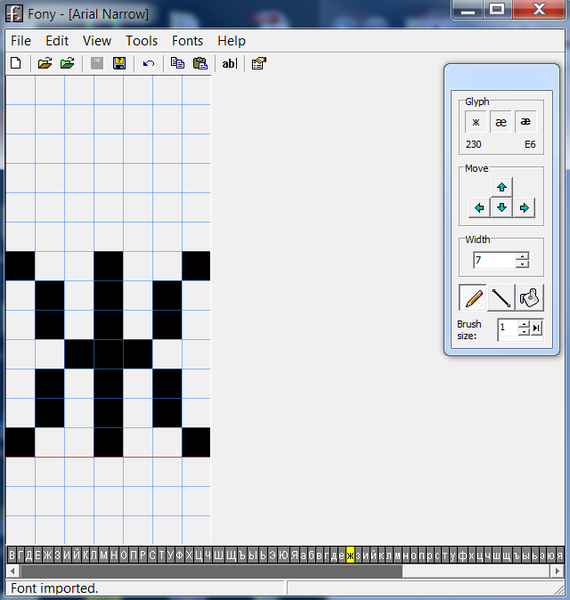This screenshot has height=600, width=570.
Task: Click the '230' glyph code value
Action: pyautogui.click(x=473, y=145)
